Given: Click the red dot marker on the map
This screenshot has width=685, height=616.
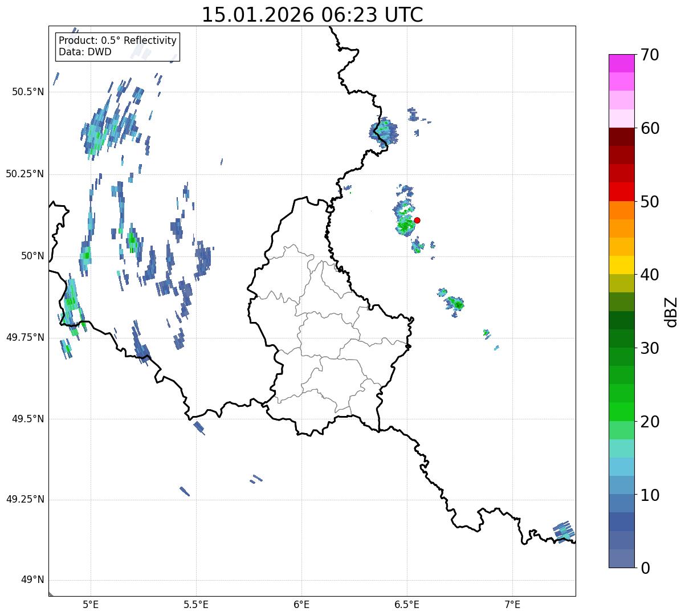Looking at the screenshot, I should [417, 220].
